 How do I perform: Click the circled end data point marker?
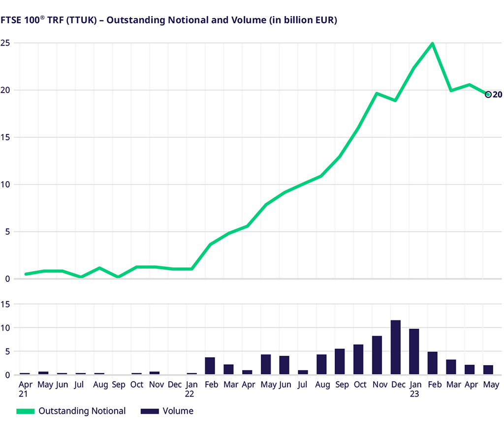488,94
